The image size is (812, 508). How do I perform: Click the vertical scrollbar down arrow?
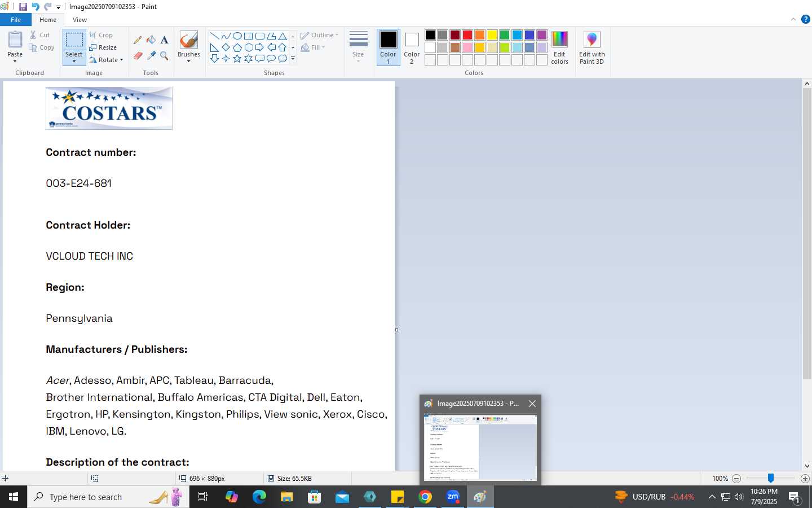click(x=807, y=466)
